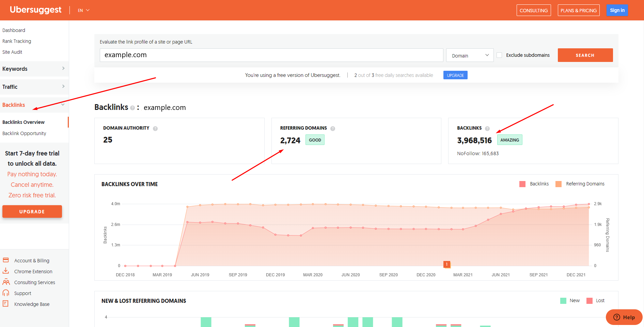Click the Knowledge Base document icon
The width and height of the screenshot is (644, 327).
(x=6, y=304)
